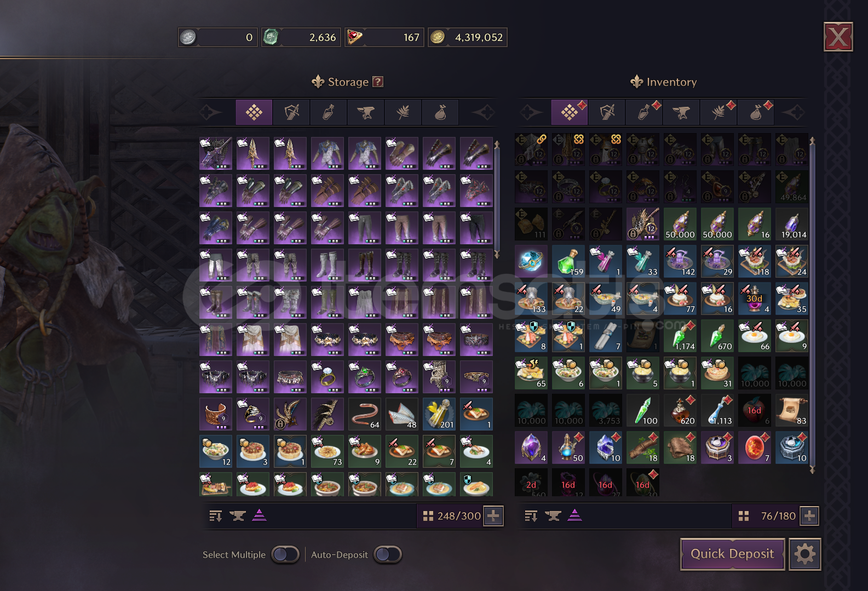The height and width of the screenshot is (591, 868).
Task: Click the purple triangle icon under Inventory
Action: click(574, 515)
